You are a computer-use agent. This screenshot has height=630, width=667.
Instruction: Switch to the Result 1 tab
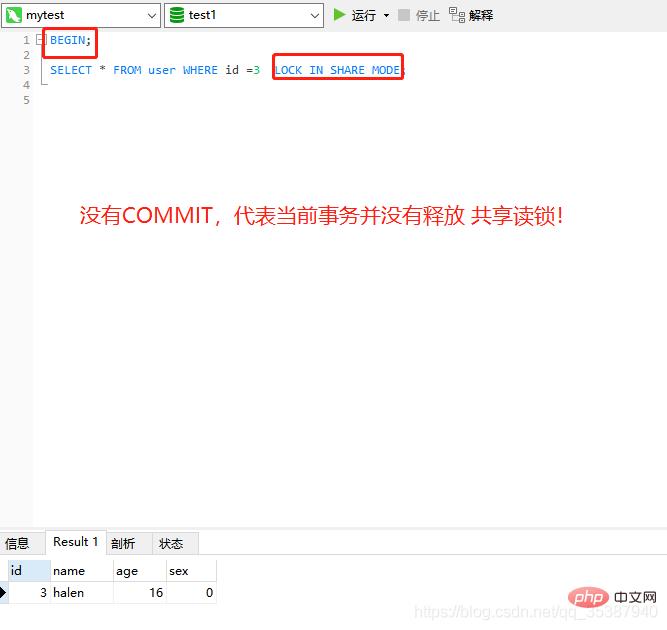tap(75, 542)
